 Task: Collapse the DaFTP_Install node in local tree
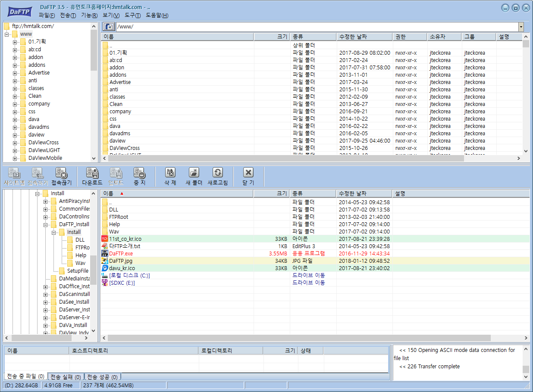pyautogui.click(x=45, y=224)
